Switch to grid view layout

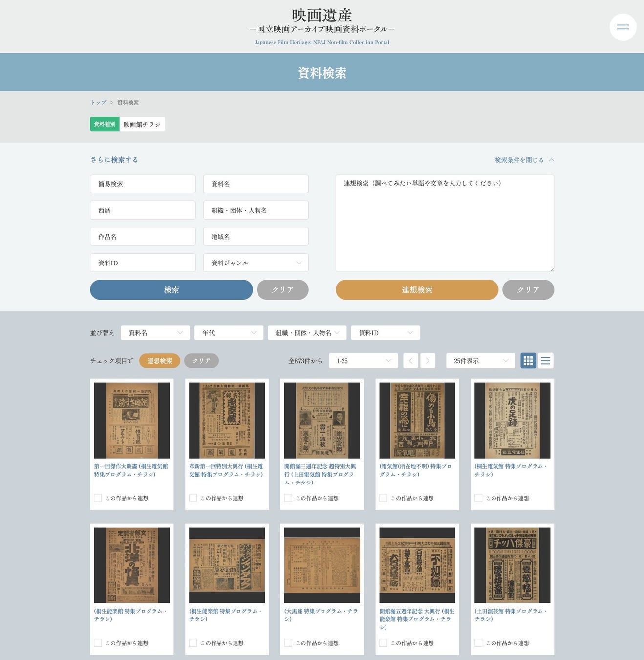528,361
